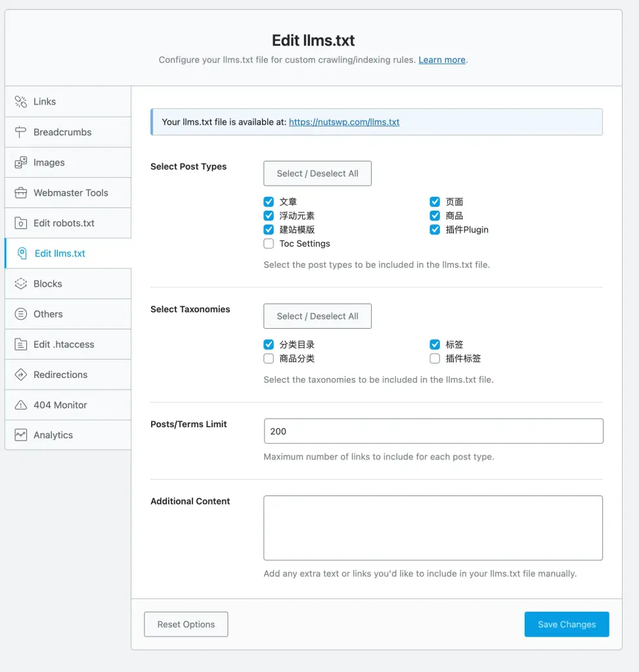The height and width of the screenshot is (672, 639).
Task: Click the Breadcrumbs signpost icon
Action: [x=21, y=132]
